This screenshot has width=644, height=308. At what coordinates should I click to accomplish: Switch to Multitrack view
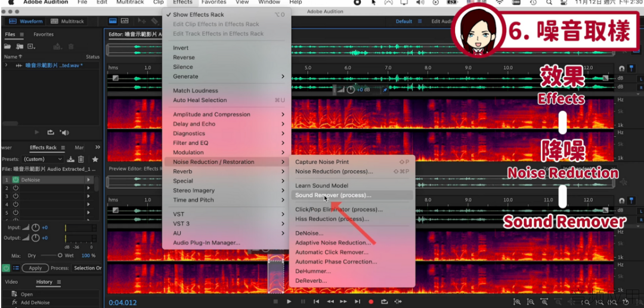[x=67, y=21]
